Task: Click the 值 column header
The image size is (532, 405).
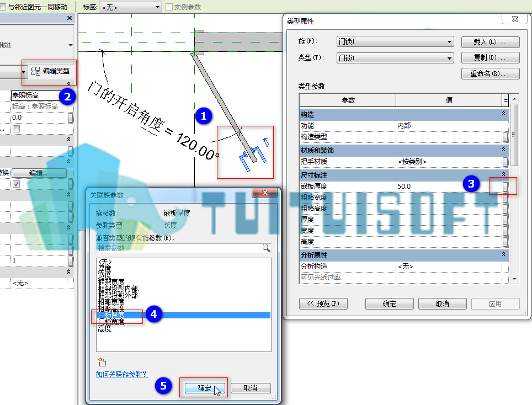Action: coord(449,100)
